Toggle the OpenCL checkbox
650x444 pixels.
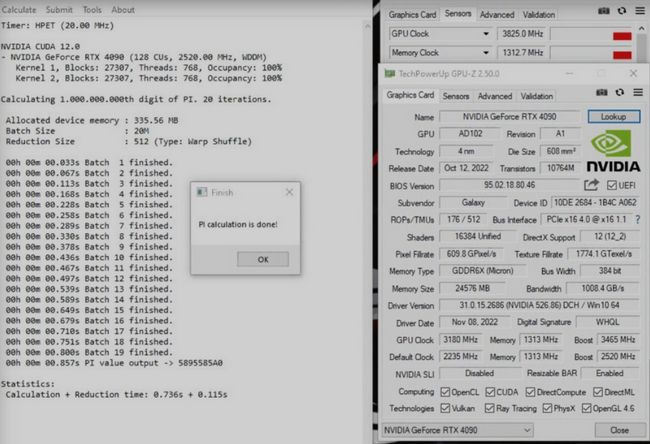point(446,392)
